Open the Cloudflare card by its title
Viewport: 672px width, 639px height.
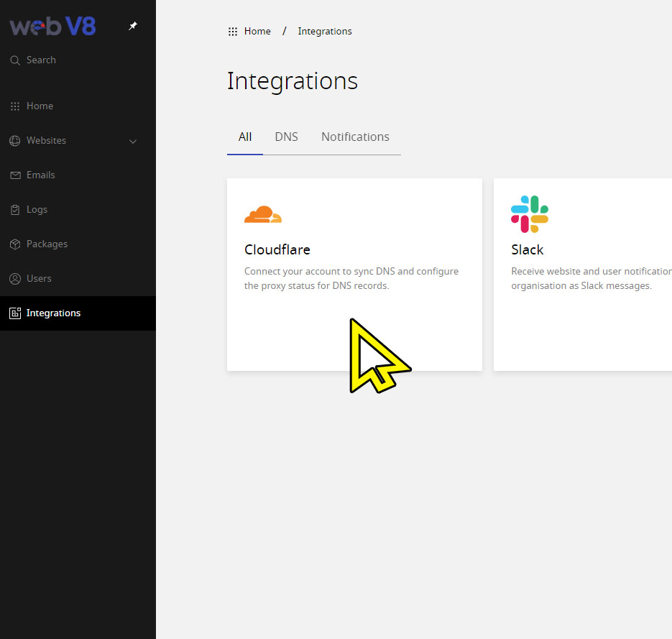coord(277,250)
